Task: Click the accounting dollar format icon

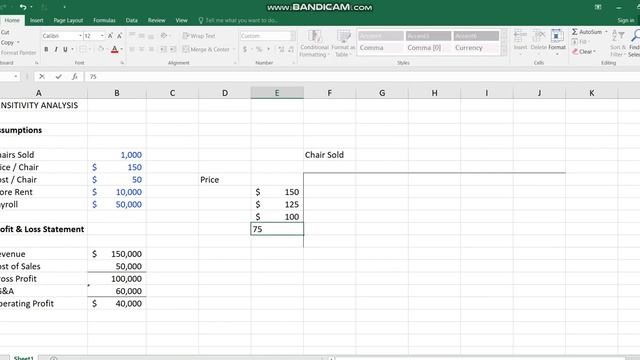Action: 245,49
